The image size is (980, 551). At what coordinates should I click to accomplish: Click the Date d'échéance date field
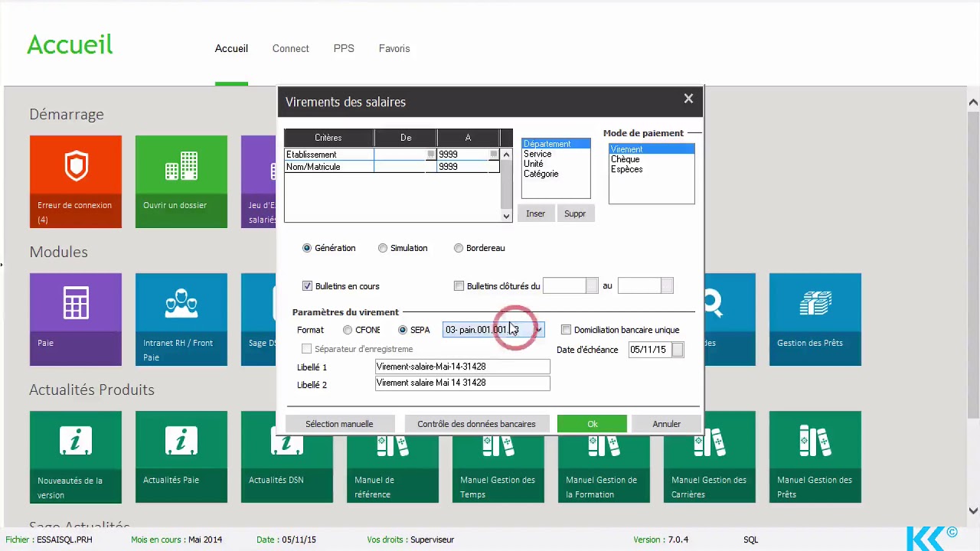(649, 350)
